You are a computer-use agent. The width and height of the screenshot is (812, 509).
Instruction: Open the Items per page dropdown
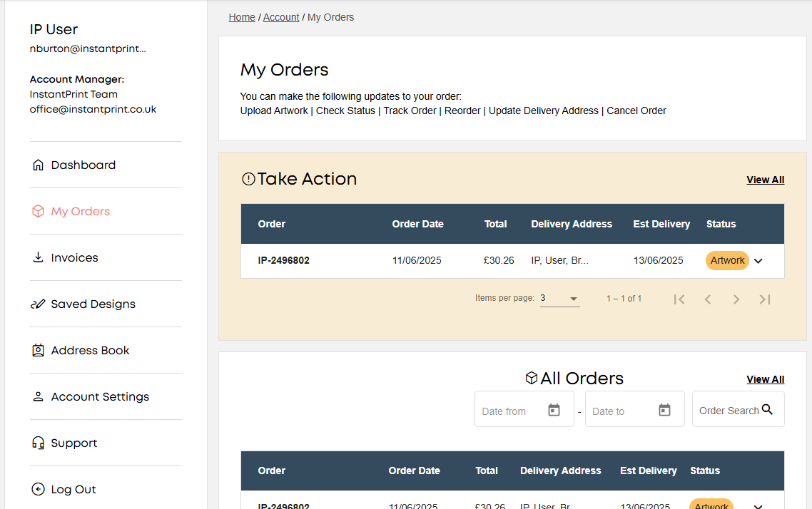pos(559,299)
